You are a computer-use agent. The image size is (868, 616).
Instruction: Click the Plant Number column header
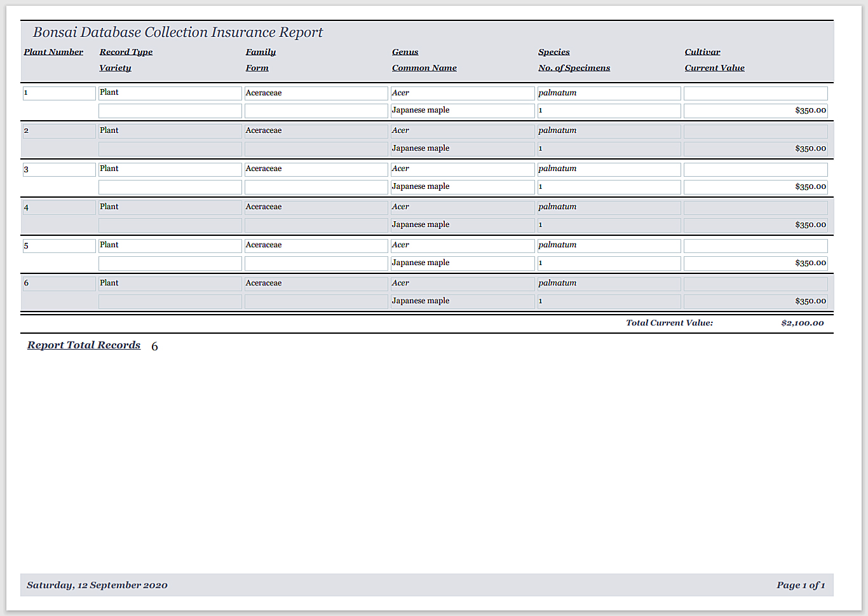click(53, 52)
